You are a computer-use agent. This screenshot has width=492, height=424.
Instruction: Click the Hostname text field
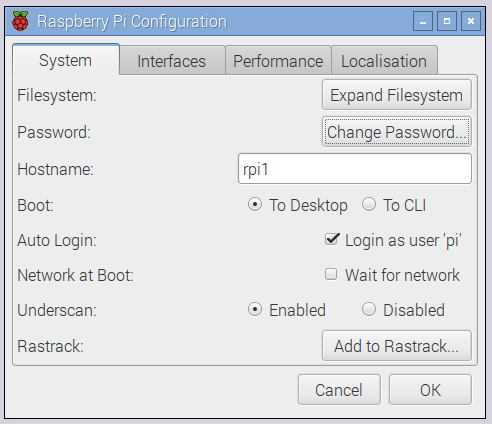pos(355,169)
